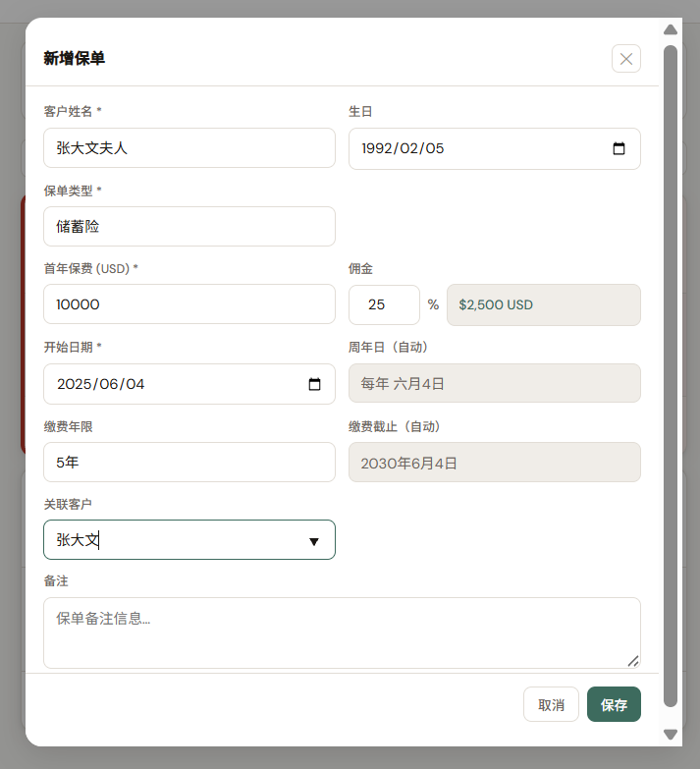Viewport: 700px width, 769px height.
Task: Save the policy with 保存 button
Action: (614, 704)
